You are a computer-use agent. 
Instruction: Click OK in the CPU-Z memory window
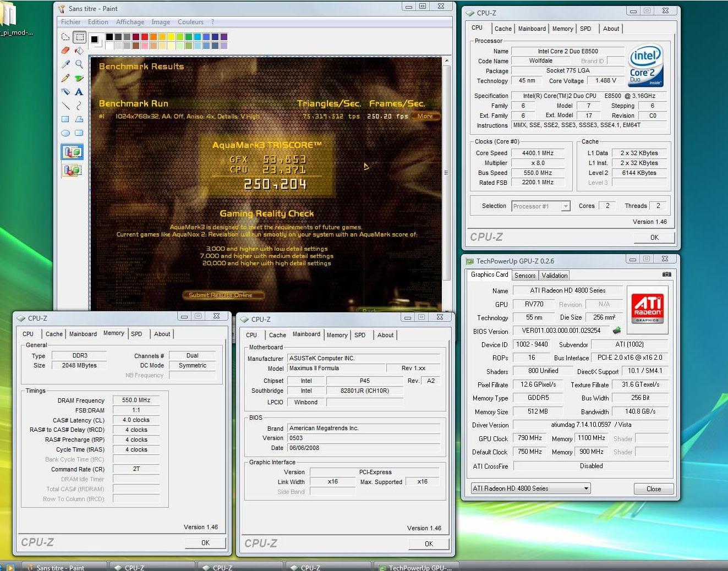click(205, 542)
